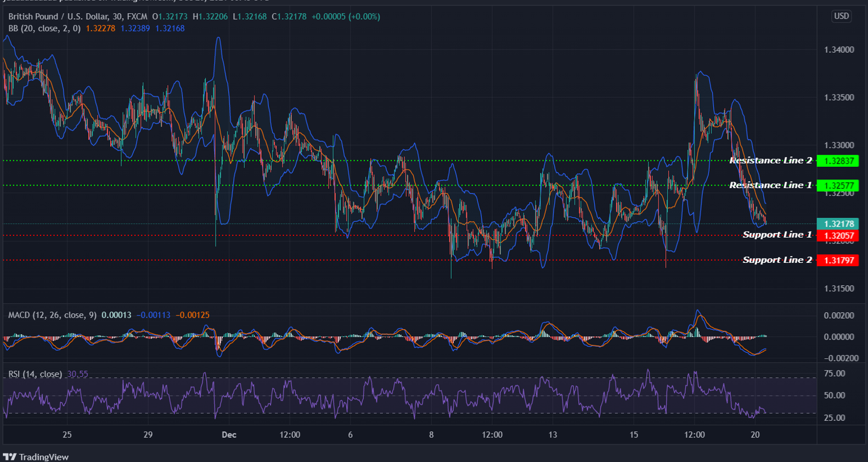This screenshot has width=868, height=462.
Task: Click the 1.31500 price axis label
Action: [839, 289]
